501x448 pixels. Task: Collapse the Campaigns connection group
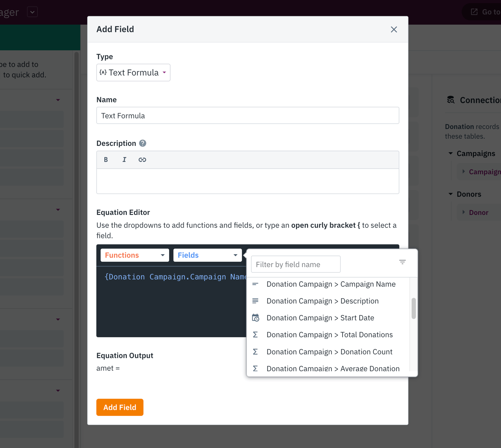point(450,153)
